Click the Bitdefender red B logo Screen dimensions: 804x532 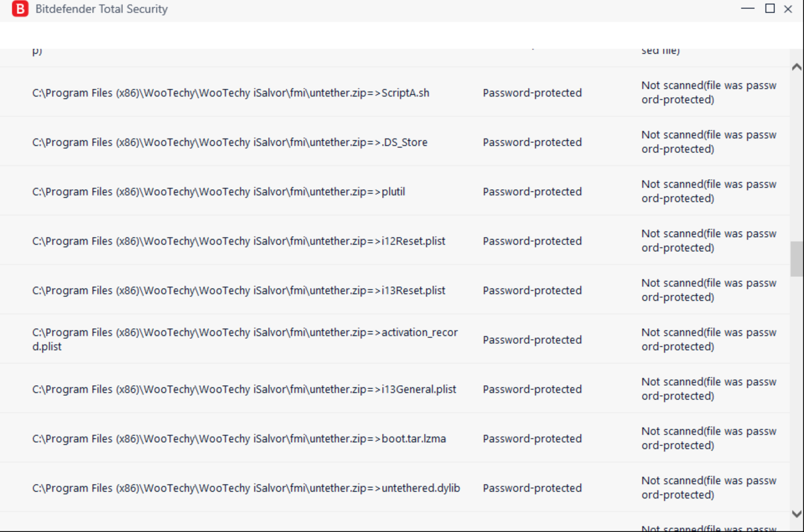tap(20, 9)
